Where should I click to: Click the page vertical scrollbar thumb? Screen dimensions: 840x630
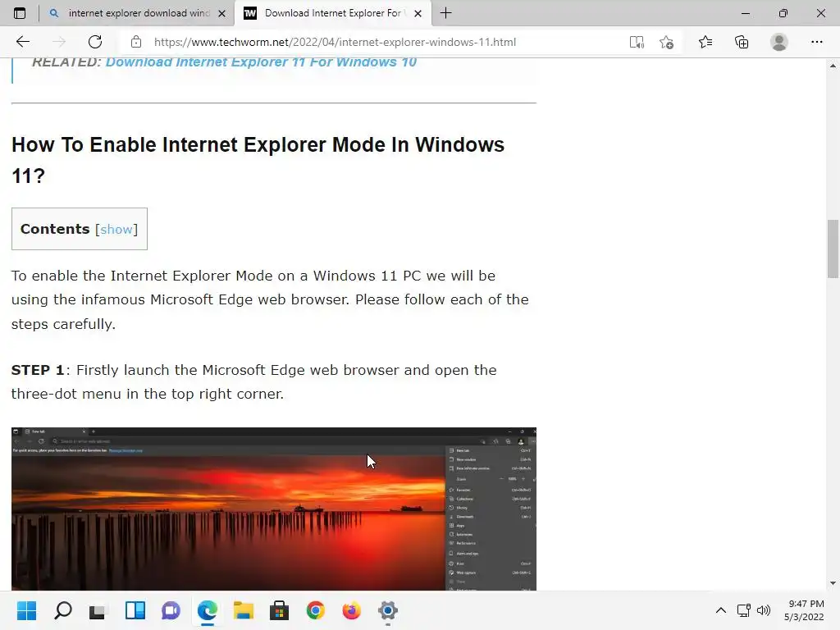pos(833,249)
